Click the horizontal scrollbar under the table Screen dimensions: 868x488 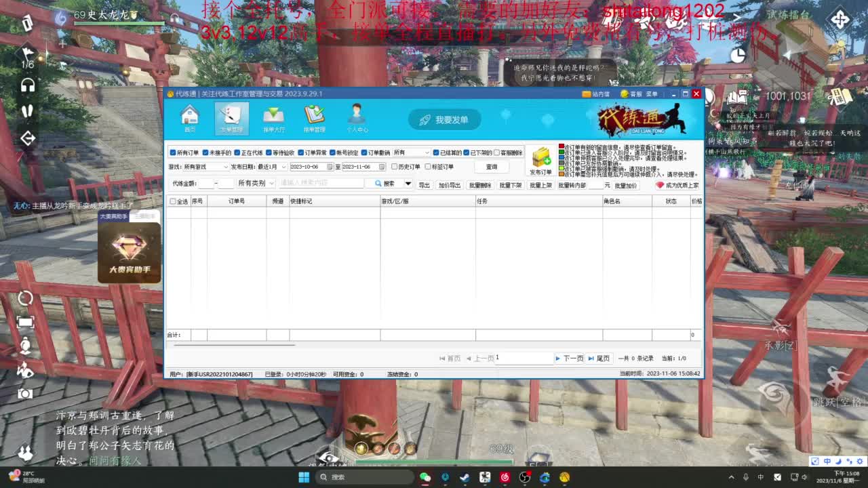click(x=235, y=345)
